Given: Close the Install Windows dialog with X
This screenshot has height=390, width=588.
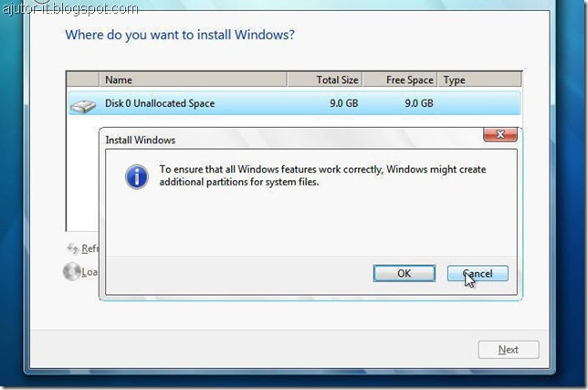Looking at the screenshot, I should click(500, 134).
